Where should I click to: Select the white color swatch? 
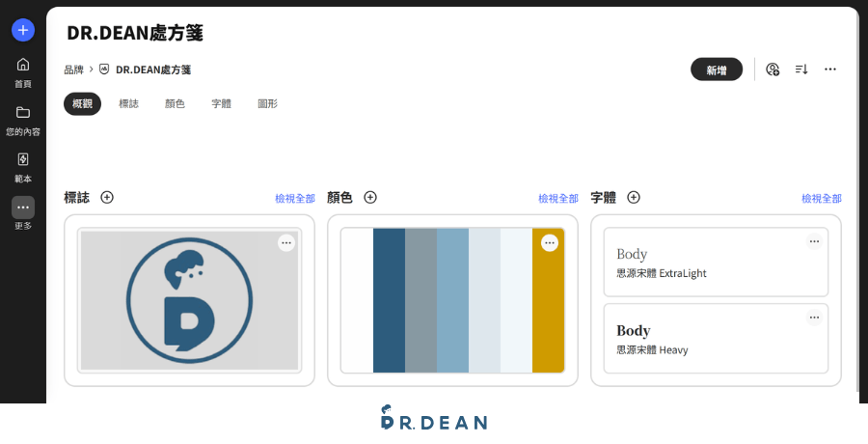pyautogui.click(x=357, y=300)
